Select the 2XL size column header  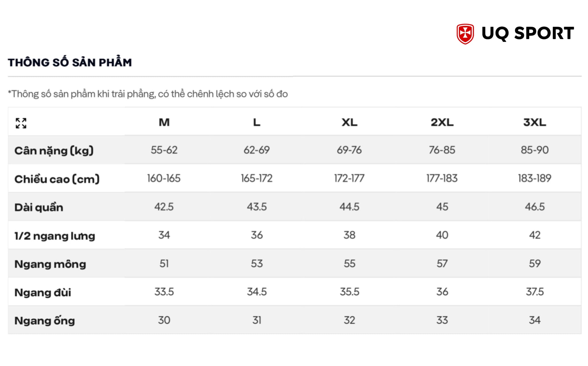442,122
